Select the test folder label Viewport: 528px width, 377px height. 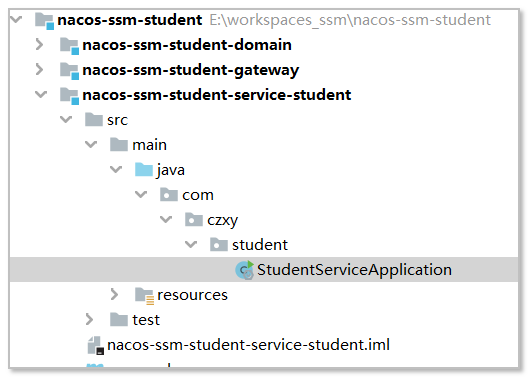click(x=146, y=320)
